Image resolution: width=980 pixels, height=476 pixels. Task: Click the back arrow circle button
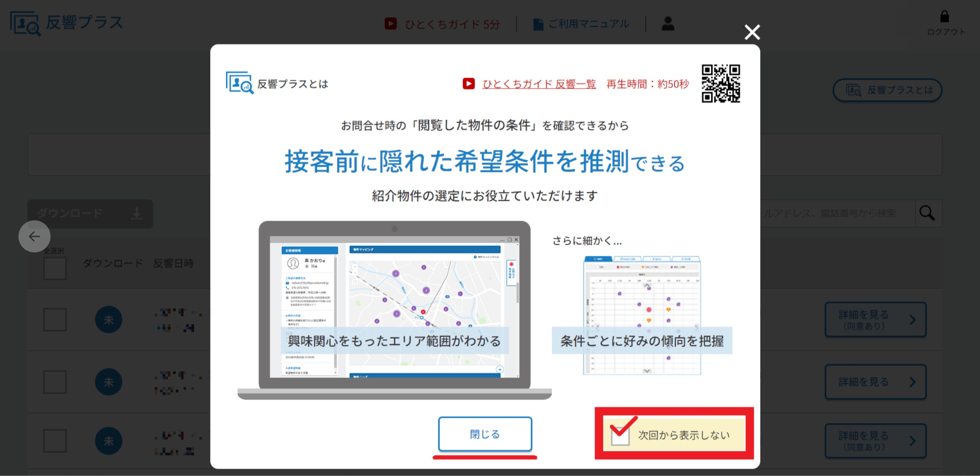(x=34, y=236)
